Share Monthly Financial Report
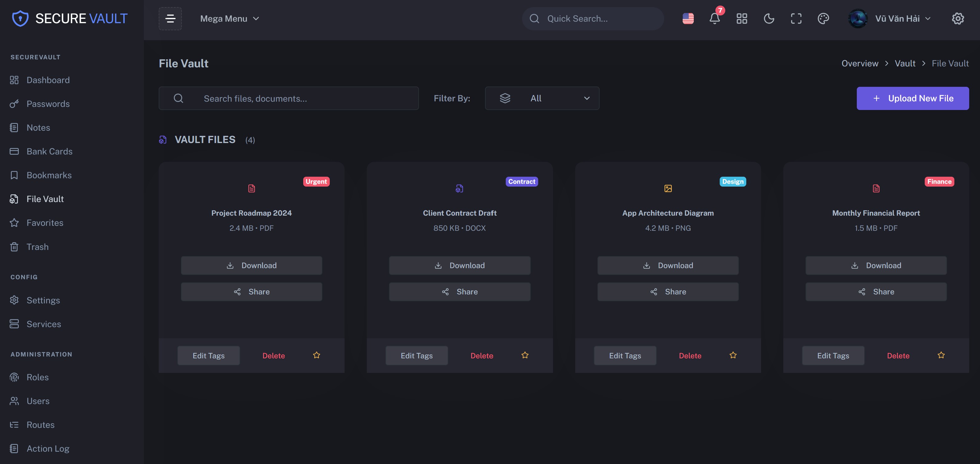The height and width of the screenshot is (464, 980). 876,292
